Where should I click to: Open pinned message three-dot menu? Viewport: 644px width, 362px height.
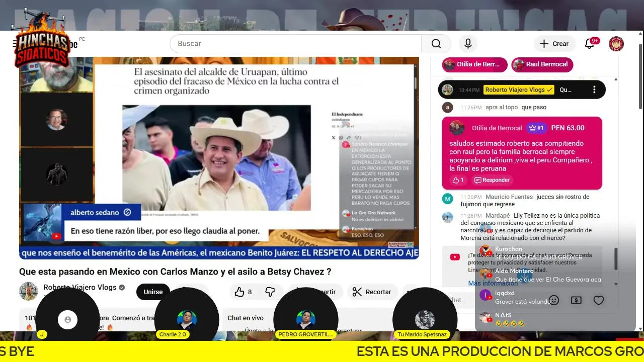pyautogui.click(x=594, y=89)
